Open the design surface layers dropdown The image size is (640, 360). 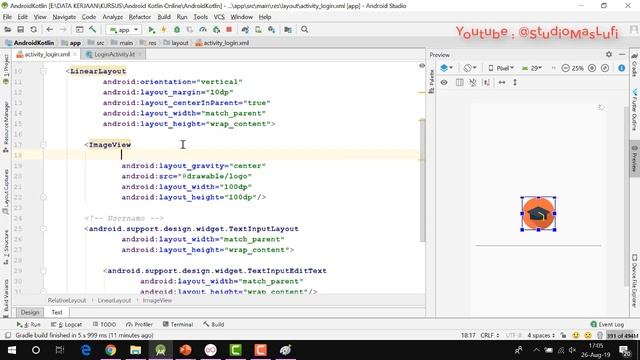pos(447,68)
